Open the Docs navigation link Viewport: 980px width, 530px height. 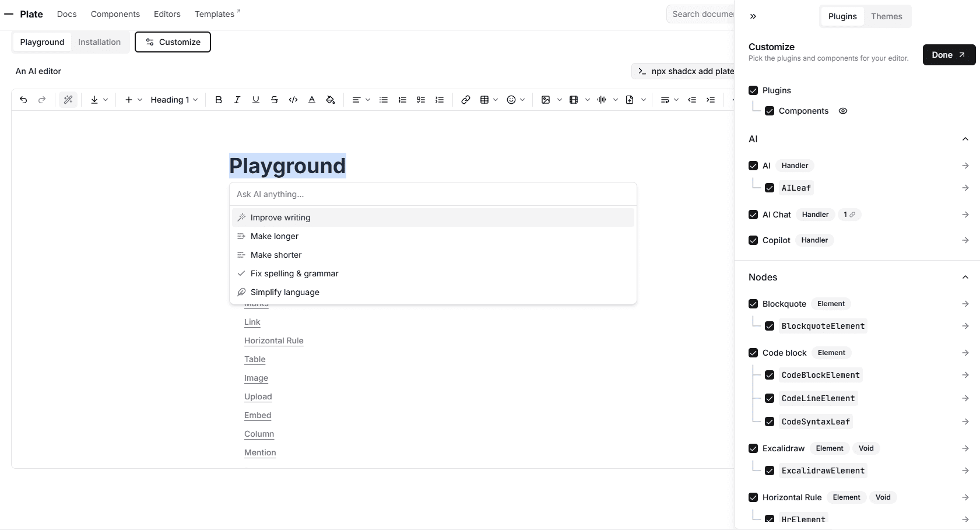[67, 14]
